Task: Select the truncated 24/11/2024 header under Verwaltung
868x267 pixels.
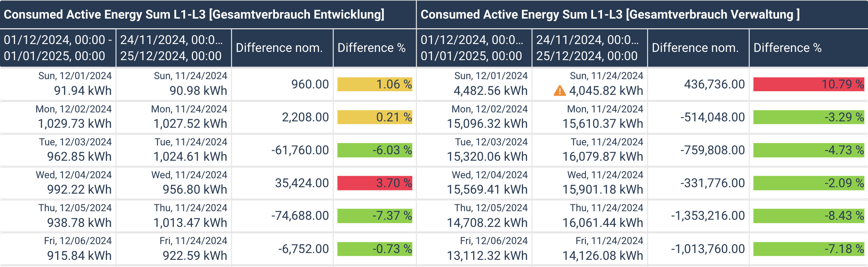Action: [587, 48]
